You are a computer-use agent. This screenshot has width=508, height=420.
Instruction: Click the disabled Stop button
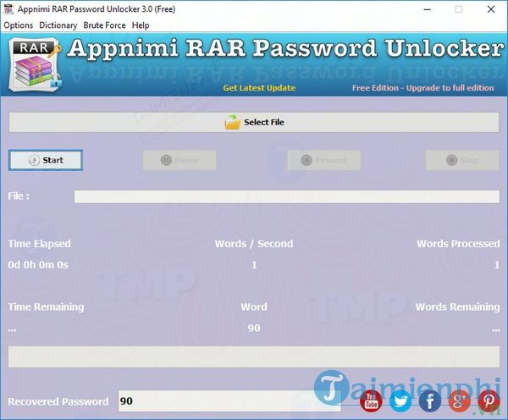pyautogui.click(x=462, y=160)
